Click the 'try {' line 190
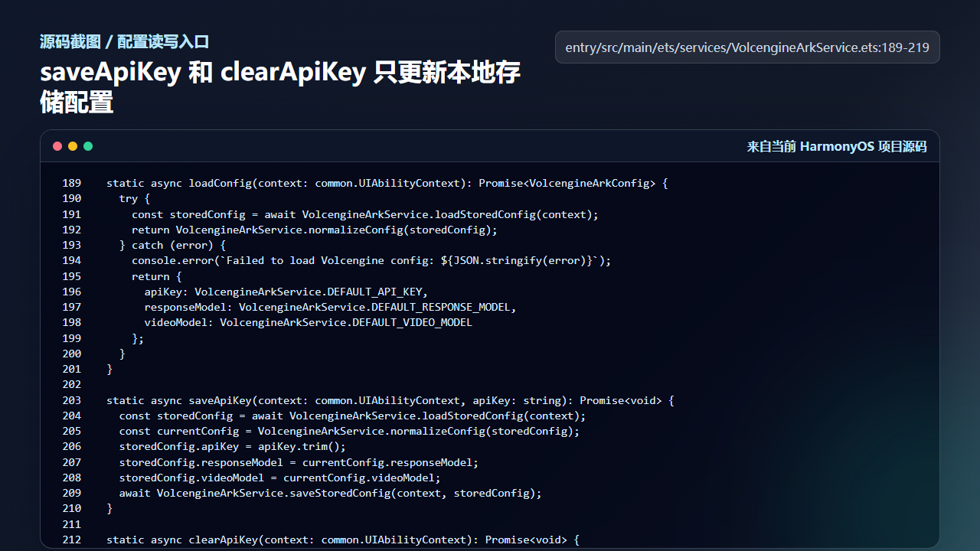Viewport: 980px width, 551px height. tap(135, 198)
